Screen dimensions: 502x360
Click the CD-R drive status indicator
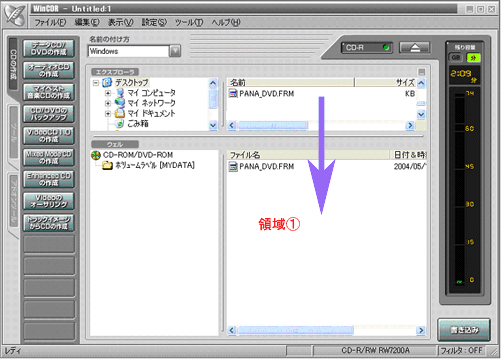(x=366, y=48)
